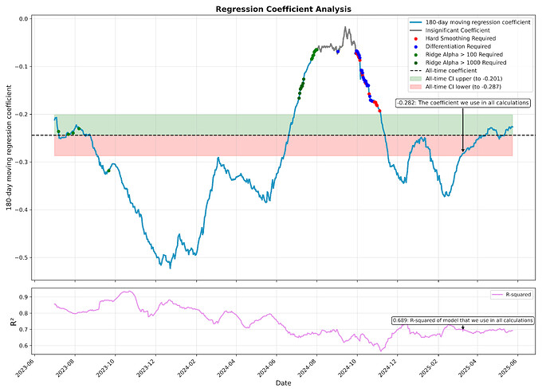Click y-axis tick -0.5

tap(21, 257)
